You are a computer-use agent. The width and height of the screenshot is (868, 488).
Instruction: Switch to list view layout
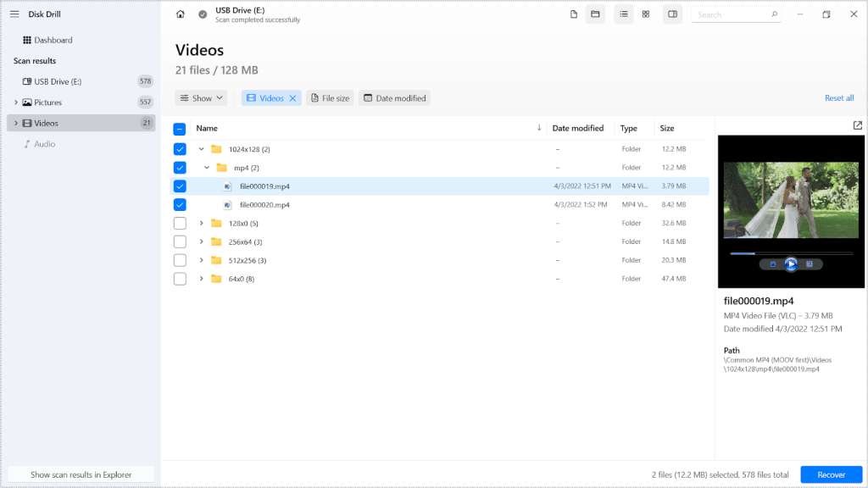624,14
